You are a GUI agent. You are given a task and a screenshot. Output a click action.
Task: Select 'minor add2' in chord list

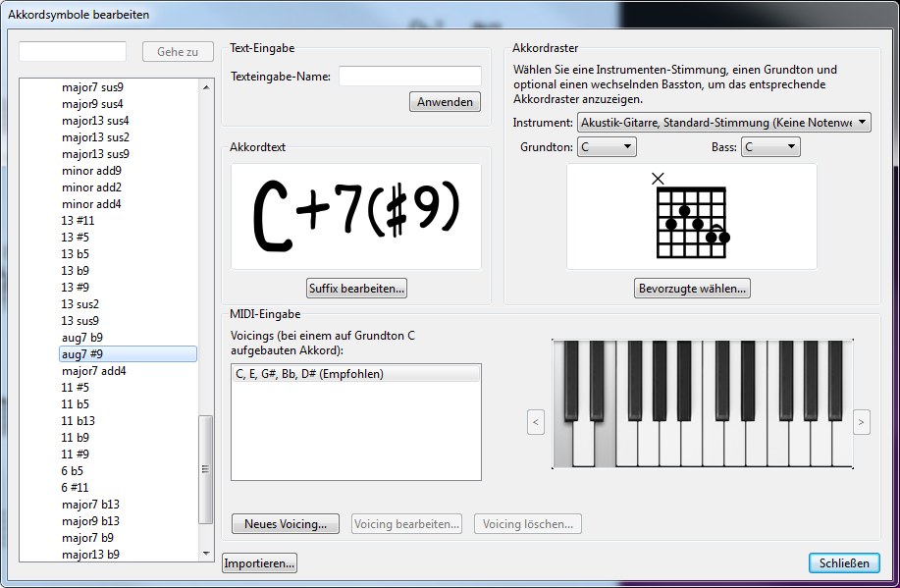(x=92, y=187)
